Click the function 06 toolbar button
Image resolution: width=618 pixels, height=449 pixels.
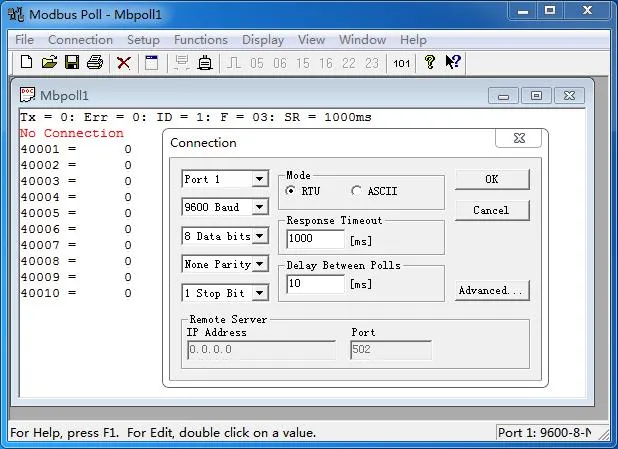(280, 63)
